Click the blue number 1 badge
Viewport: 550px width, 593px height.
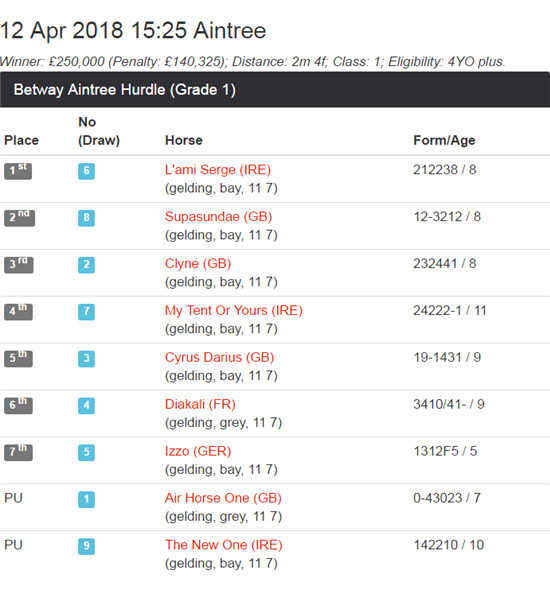(x=86, y=499)
